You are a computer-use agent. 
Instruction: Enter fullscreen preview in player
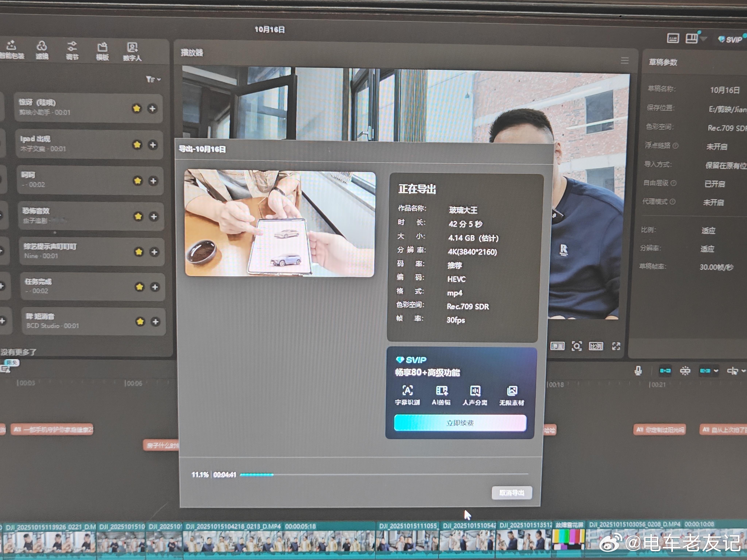[x=616, y=346]
